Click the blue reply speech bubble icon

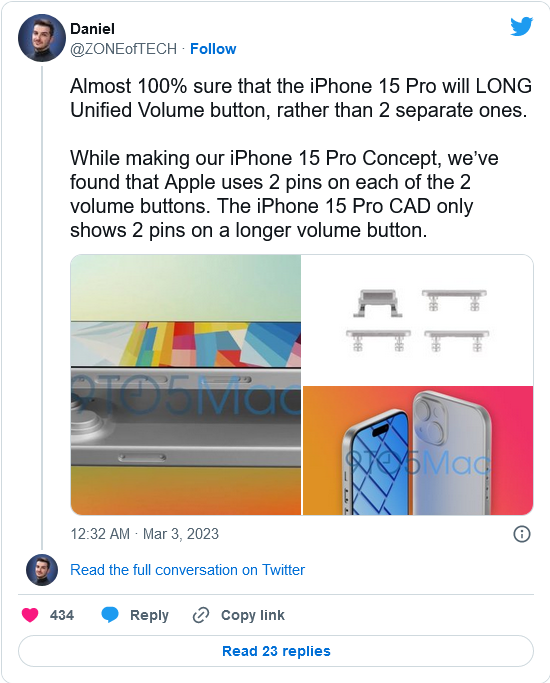(x=110, y=615)
